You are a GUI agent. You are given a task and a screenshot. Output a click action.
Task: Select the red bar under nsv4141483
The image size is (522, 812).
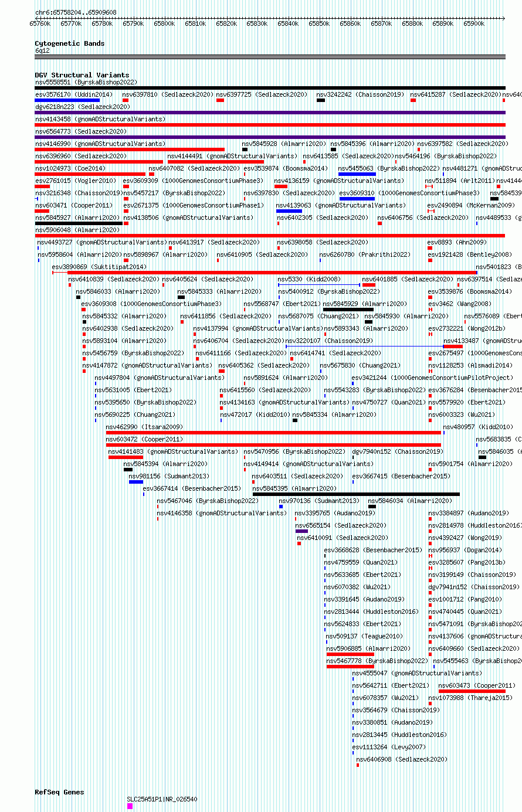click(126, 457)
